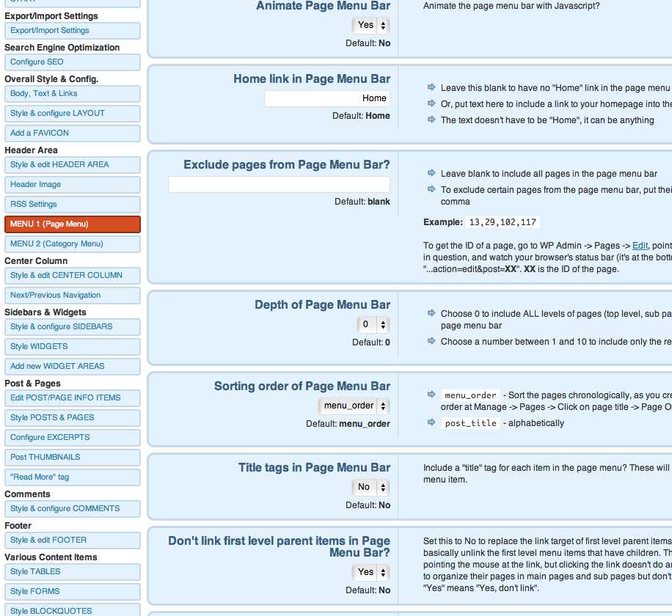Open Style & configure LAYOUT
Viewport: 672px width, 616px height.
pos(73,114)
